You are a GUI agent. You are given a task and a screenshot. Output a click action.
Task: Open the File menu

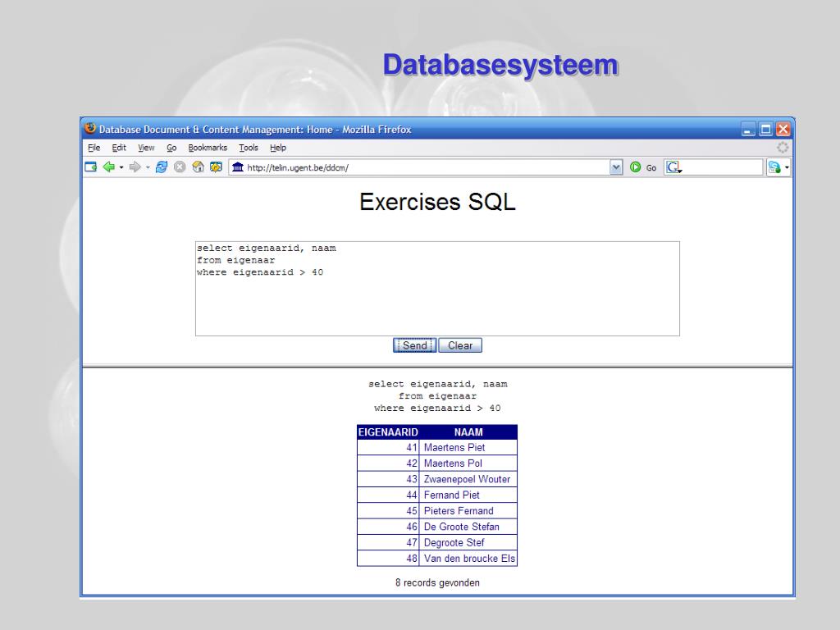coord(94,148)
